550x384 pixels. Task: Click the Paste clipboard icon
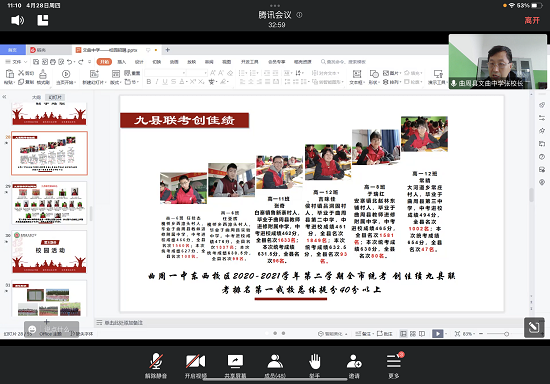[10, 74]
